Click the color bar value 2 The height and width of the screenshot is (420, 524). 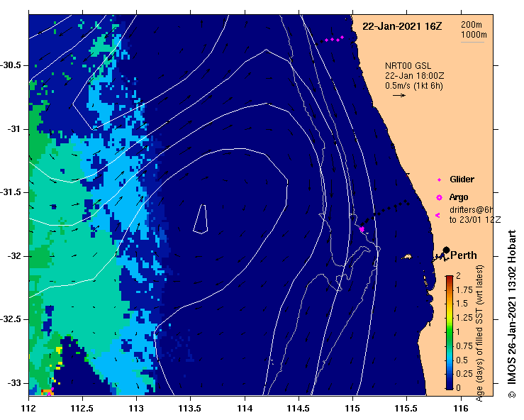[459, 275]
